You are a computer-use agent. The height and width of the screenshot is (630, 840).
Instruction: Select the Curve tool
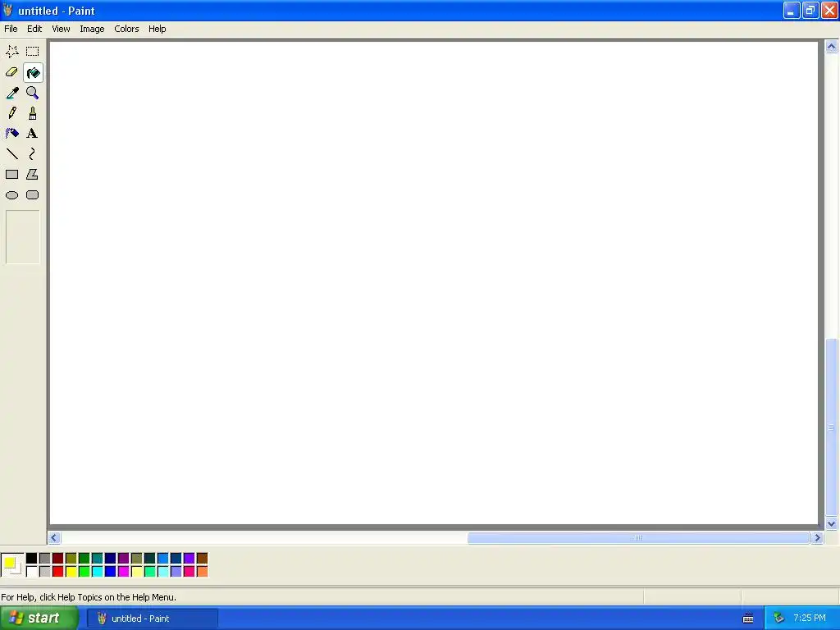coord(33,154)
